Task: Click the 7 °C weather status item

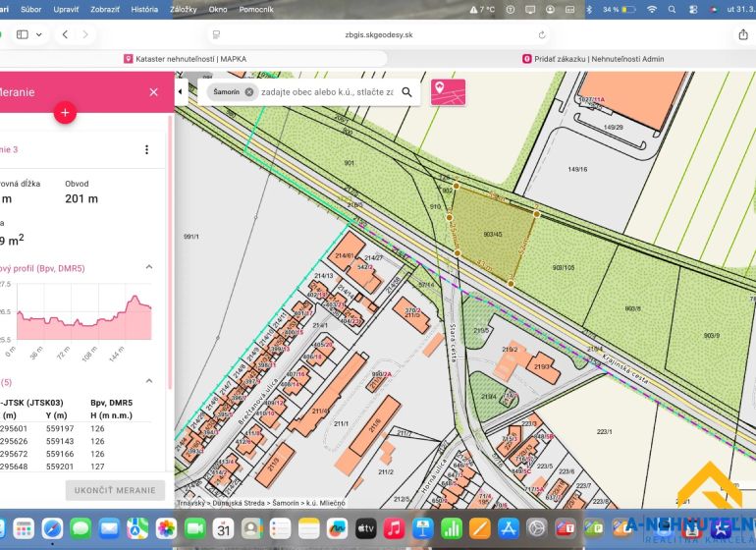Action: [x=483, y=9]
